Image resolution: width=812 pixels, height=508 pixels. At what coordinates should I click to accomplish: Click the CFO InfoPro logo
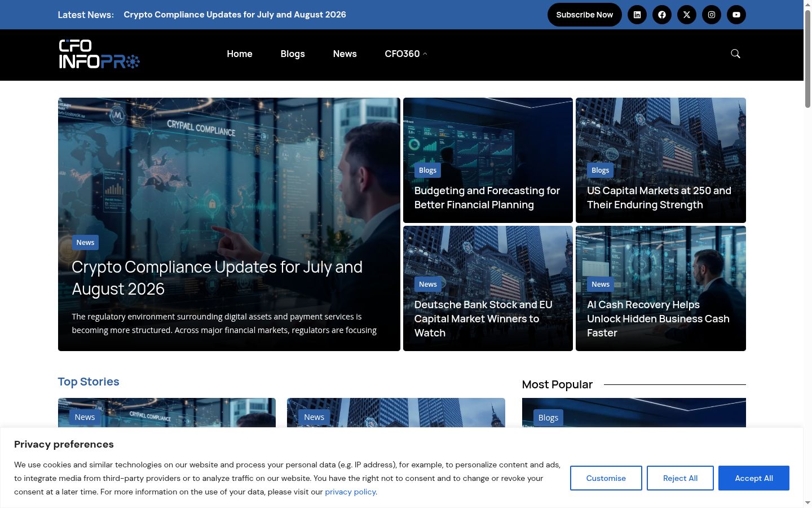click(x=99, y=54)
